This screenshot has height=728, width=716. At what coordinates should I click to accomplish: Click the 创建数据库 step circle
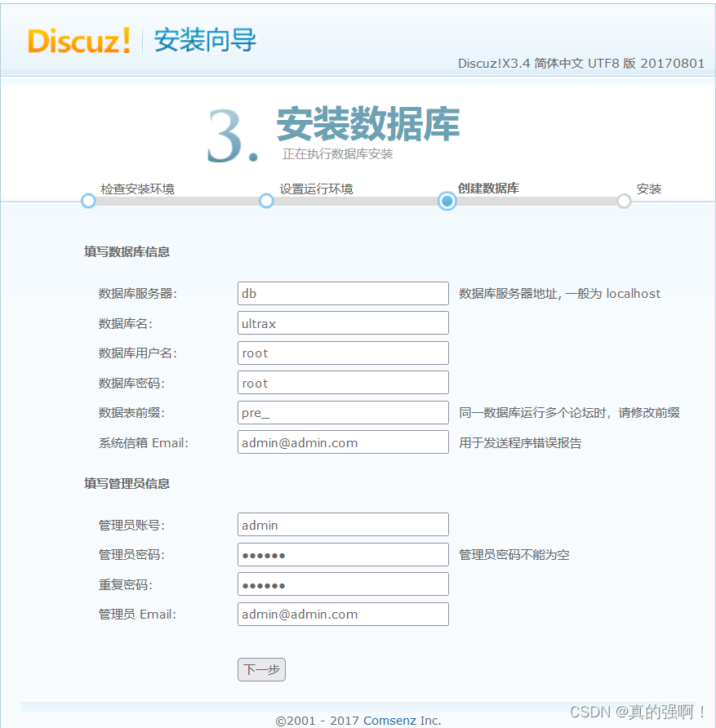coord(446,201)
